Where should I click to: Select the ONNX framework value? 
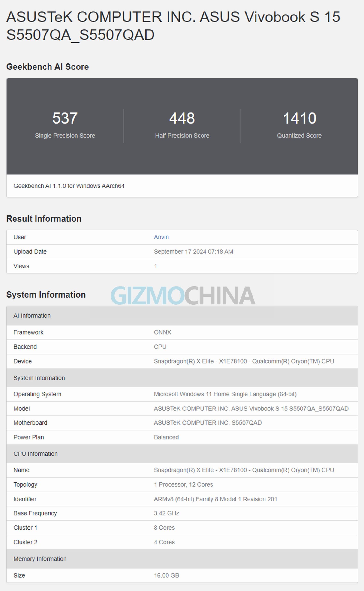(x=162, y=332)
